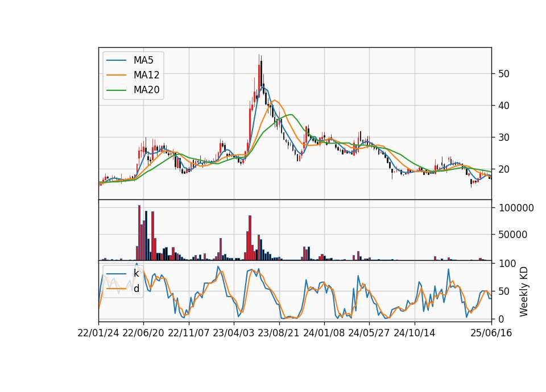
Task: Click the date label 23/08/21
Action: click(279, 333)
